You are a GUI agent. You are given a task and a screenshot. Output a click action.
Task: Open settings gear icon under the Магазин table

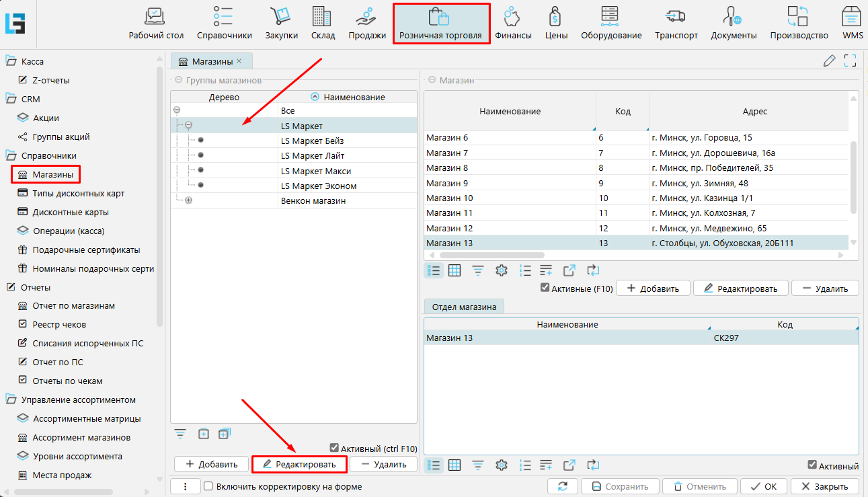point(501,270)
